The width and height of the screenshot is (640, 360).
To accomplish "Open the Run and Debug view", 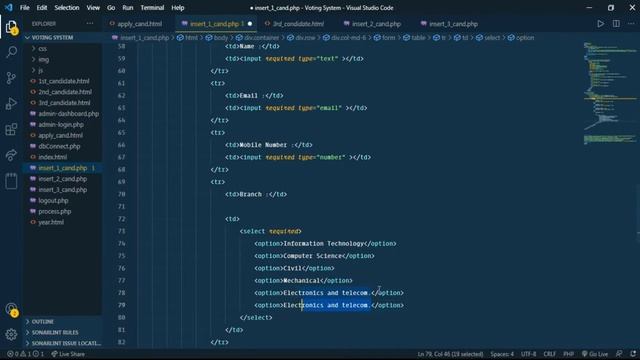I will [x=11, y=104].
